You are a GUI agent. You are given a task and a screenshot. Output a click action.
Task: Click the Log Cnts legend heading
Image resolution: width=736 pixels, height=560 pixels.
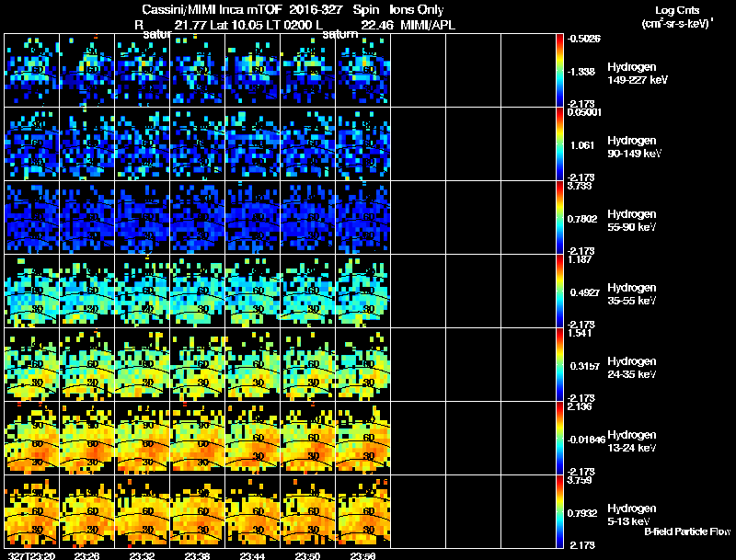[x=677, y=10]
